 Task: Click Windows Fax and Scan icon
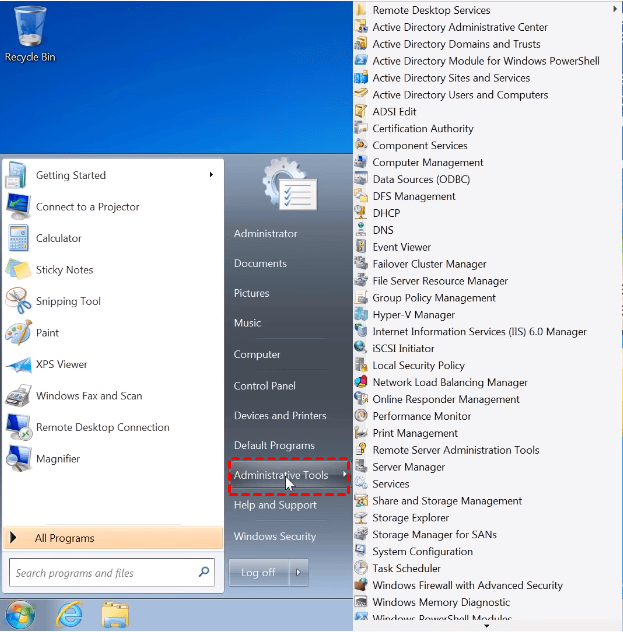click(x=18, y=396)
